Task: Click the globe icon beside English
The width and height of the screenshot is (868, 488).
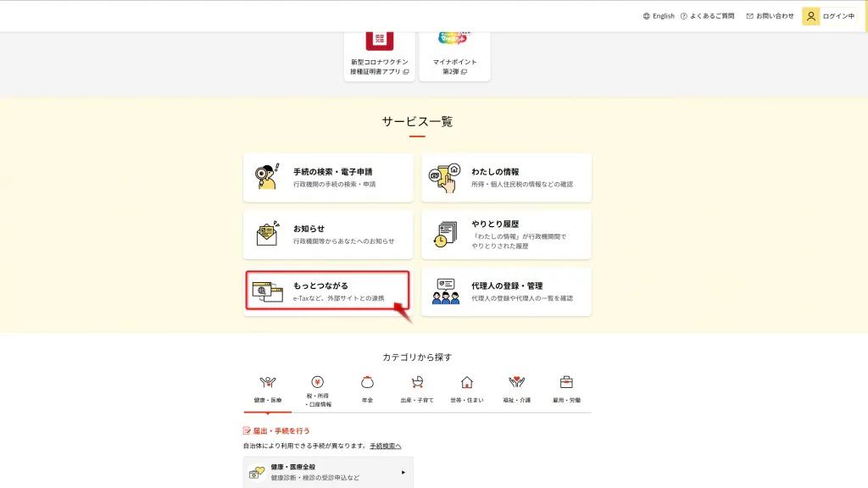Action: pyautogui.click(x=647, y=16)
